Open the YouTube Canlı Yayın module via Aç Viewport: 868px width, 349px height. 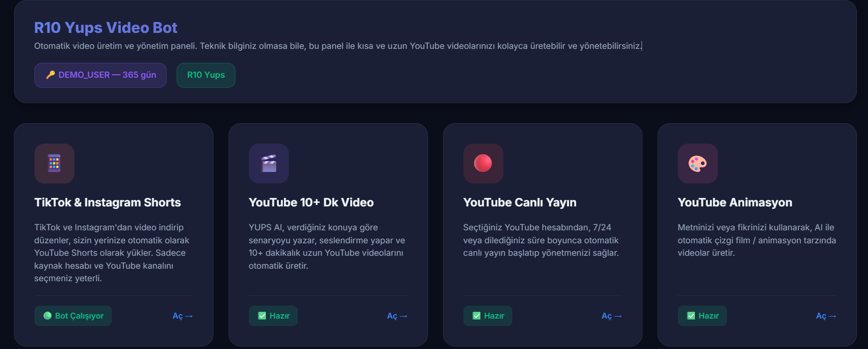[x=612, y=316]
